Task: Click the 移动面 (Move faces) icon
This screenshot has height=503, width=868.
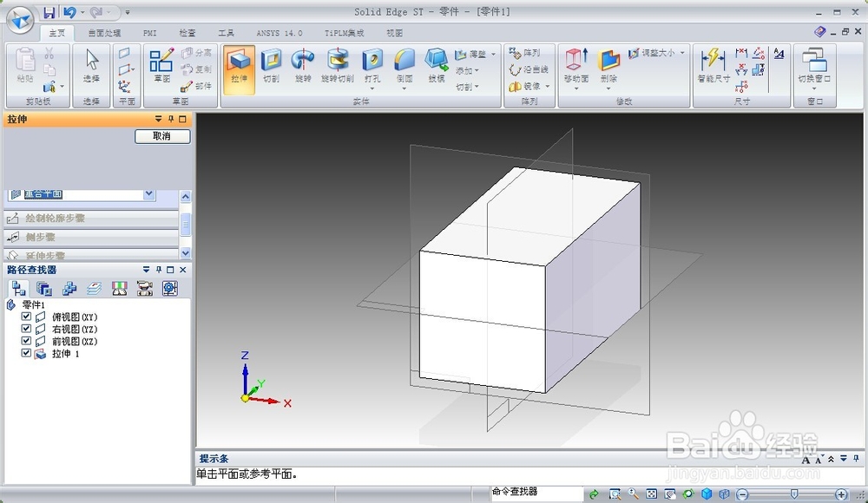Action: [576, 59]
